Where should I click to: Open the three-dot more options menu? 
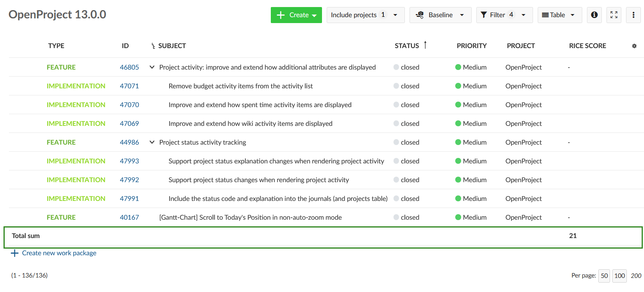pyautogui.click(x=633, y=15)
